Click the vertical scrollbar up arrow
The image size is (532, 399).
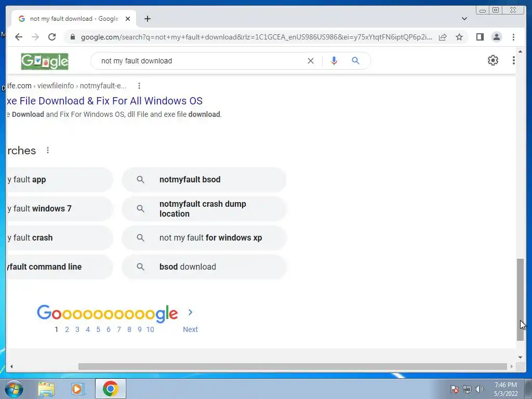click(x=520, y=51)
